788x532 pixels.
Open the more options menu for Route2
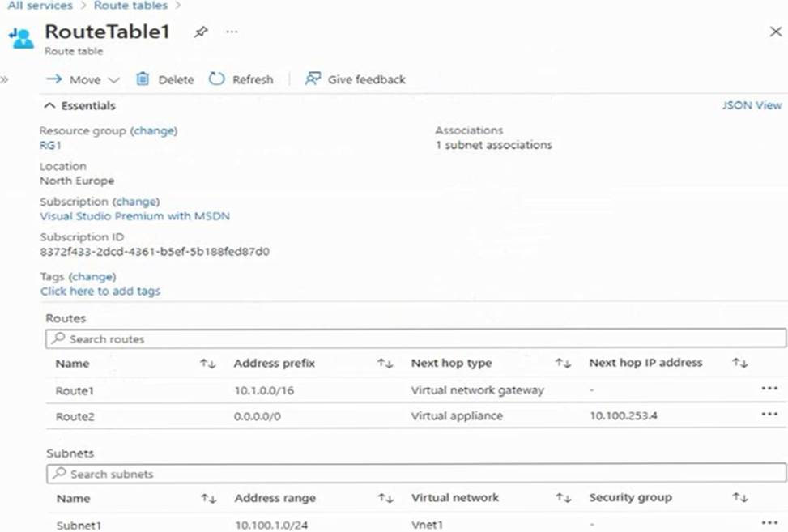tap(769, 415)
